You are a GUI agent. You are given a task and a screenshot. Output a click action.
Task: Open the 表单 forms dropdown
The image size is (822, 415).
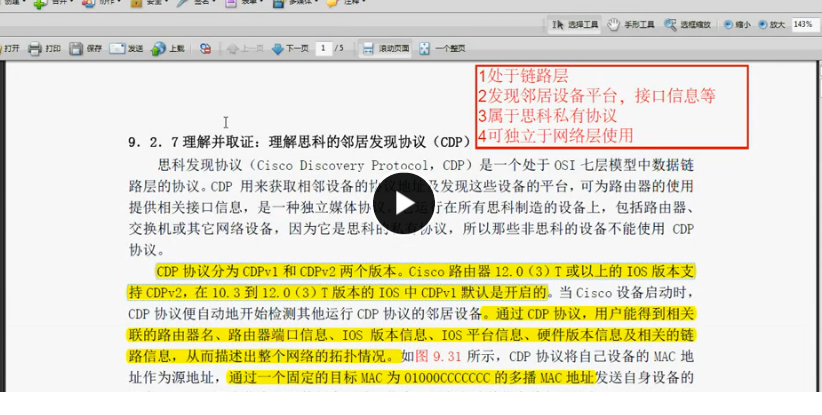pos(243,3)
